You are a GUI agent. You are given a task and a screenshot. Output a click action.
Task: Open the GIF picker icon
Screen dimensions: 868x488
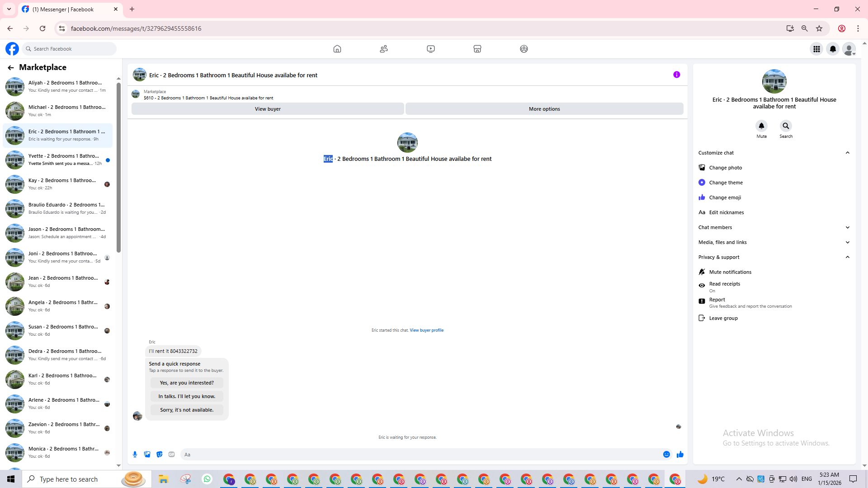tap(172, 455)
